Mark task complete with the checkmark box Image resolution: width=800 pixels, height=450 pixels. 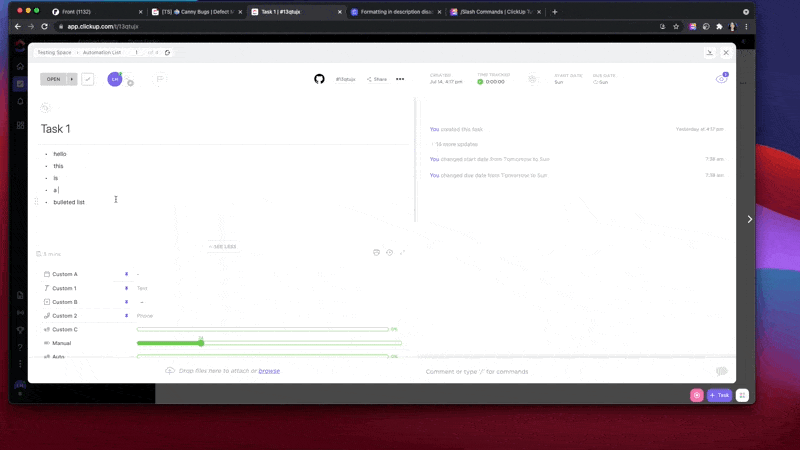tap(88, 79)
